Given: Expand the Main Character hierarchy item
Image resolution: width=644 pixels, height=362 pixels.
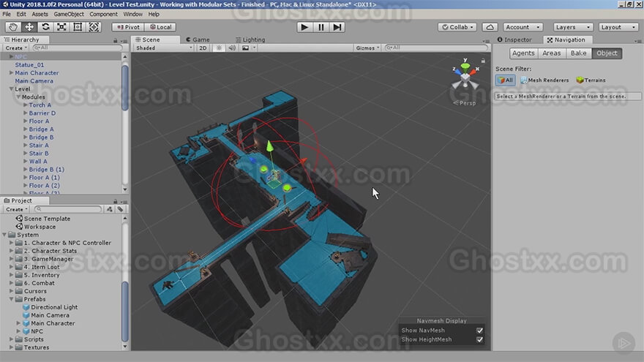Looking at the screenshot, I should tap(11, 72).
